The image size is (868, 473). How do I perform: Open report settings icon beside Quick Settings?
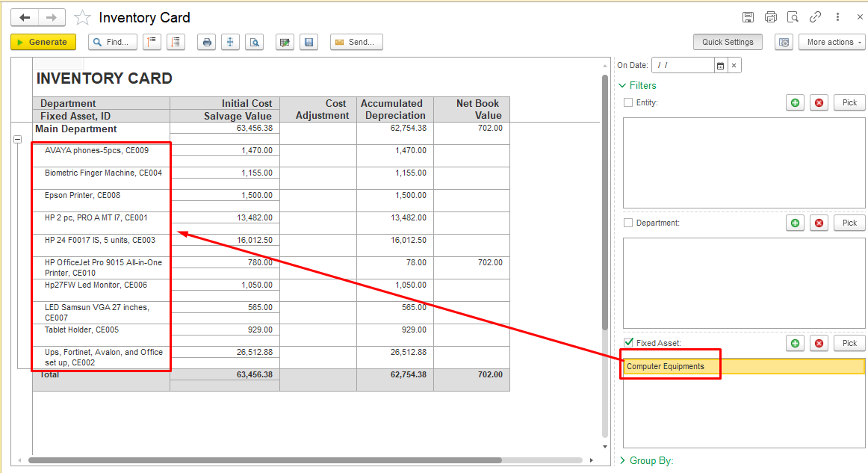pyautogui.click(x=784, y=43)
